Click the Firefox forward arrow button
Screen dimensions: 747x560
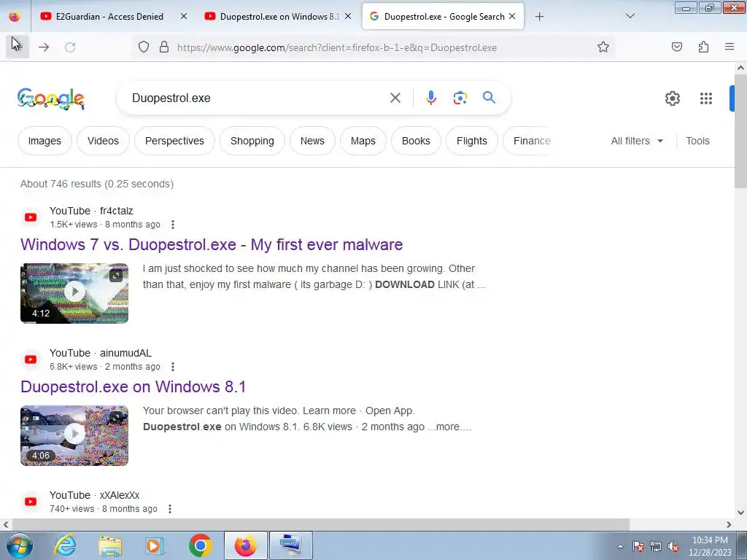click(x=44, y=47)
